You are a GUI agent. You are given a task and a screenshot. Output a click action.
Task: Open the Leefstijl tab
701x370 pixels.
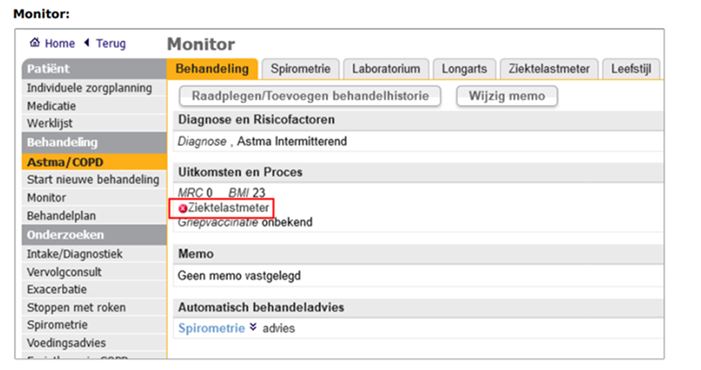tap(631, 69)
